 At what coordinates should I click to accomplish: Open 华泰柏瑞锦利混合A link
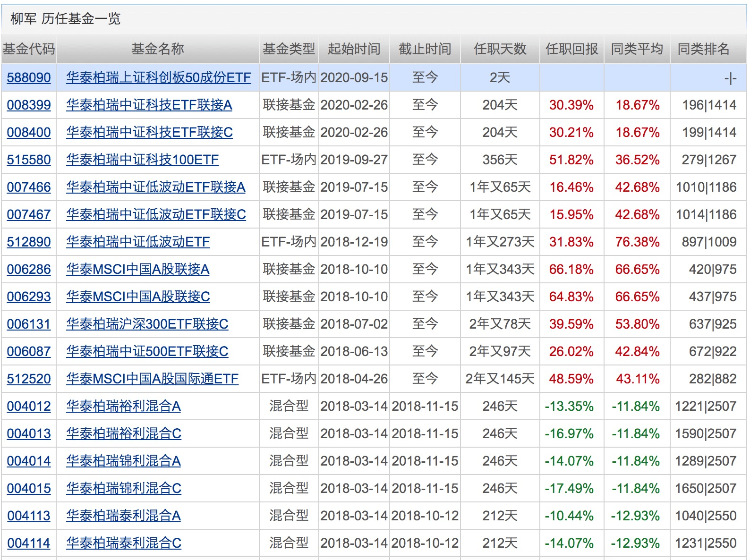tap(123, 461)
